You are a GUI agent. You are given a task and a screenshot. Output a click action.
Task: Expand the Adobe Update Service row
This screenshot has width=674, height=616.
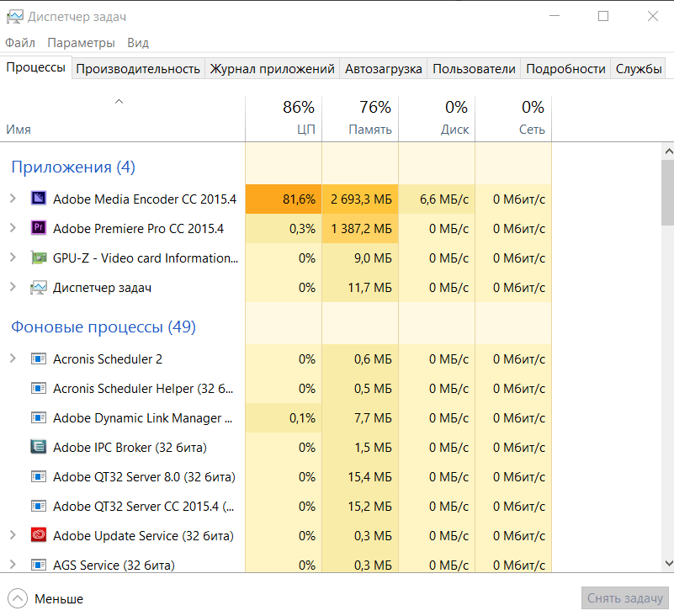(x=13, y=535)
